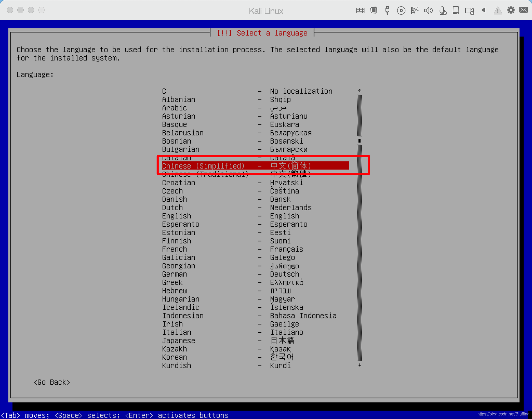
Task: Click the Go Back button
Action: pos(52,382)
